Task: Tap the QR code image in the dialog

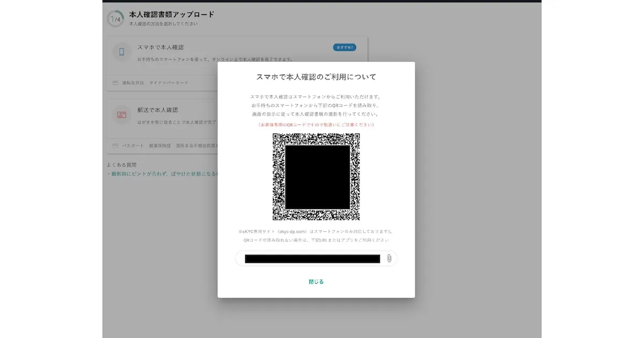Action: click(x=316, y=178)
